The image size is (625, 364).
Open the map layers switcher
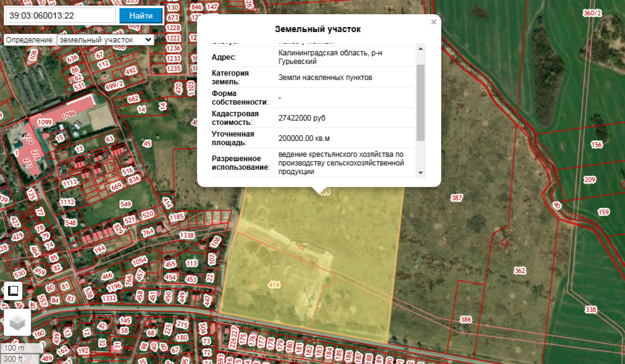pyautogui.click(x=17, y=322)
